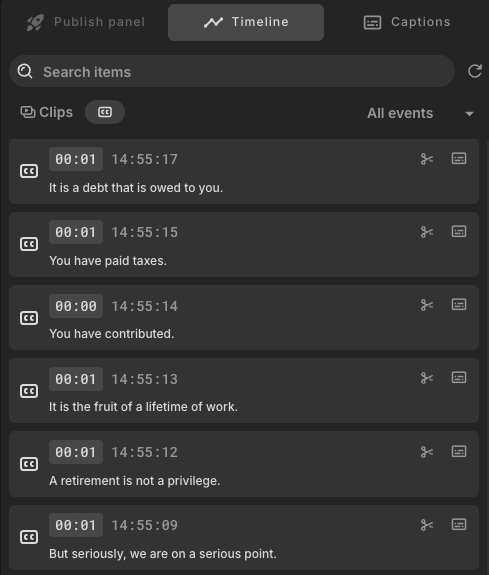Click scissors icon on 'You have paid taxes' row
The height and width of the screenshot is (575, 489).
tap(427, 232)
